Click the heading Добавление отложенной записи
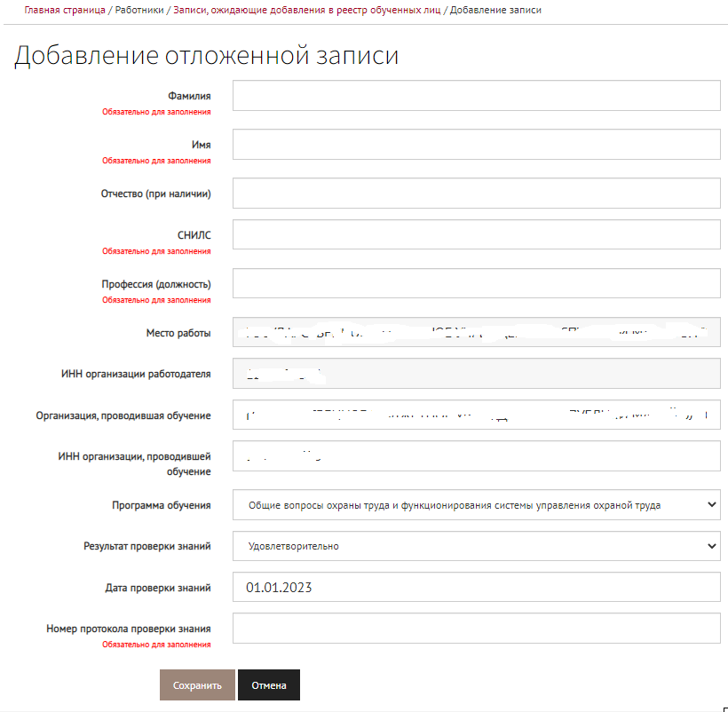 [x=207, y=56]
